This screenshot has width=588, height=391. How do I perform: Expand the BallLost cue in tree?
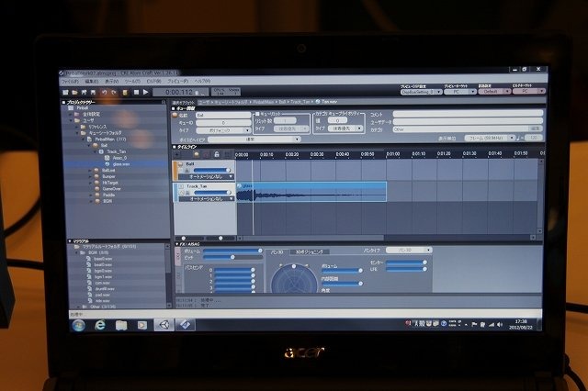[x=90, y=171]
